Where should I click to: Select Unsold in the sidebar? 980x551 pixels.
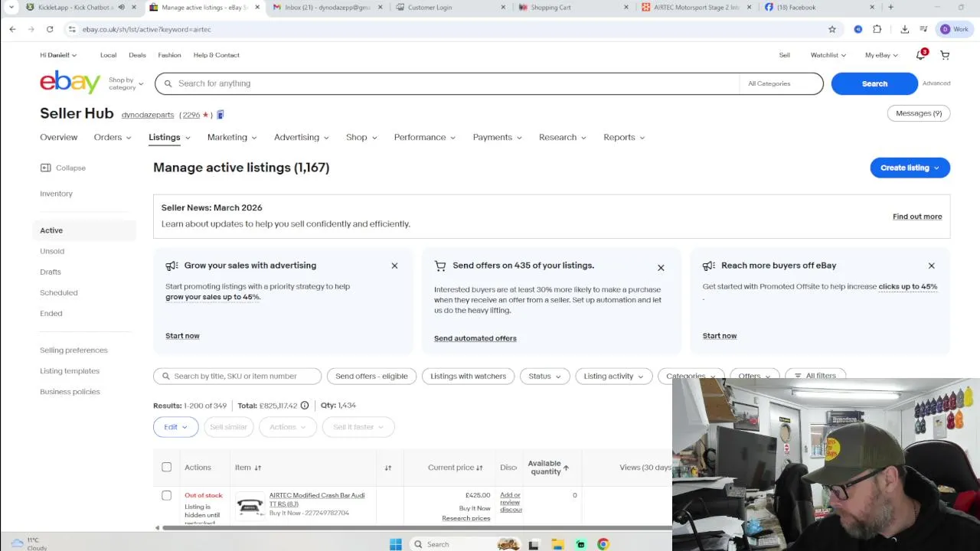point(52,251)
